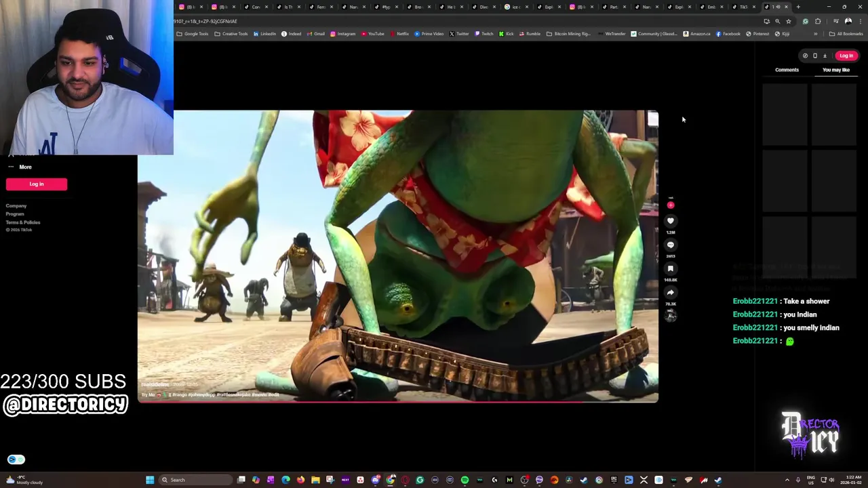Open the weather widget on the taskbar
Viewport: 868px width, 488px height.
pyautogui.click(x=24, y=480)
